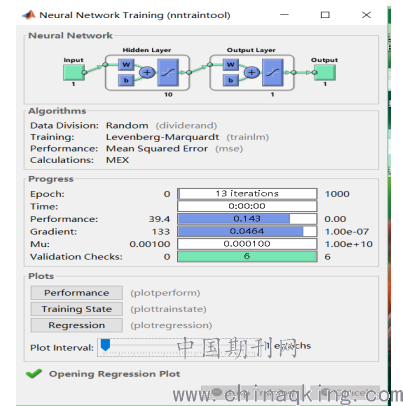403x406 pixels.
Task: Click the Output Layer weight W block
Action: (231, 65)
